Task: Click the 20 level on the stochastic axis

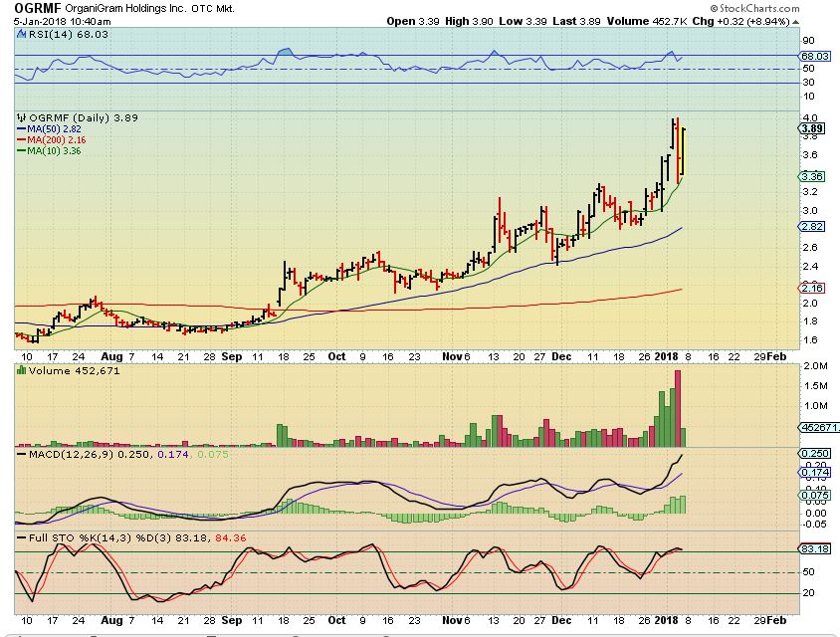Action: point(808,593)
